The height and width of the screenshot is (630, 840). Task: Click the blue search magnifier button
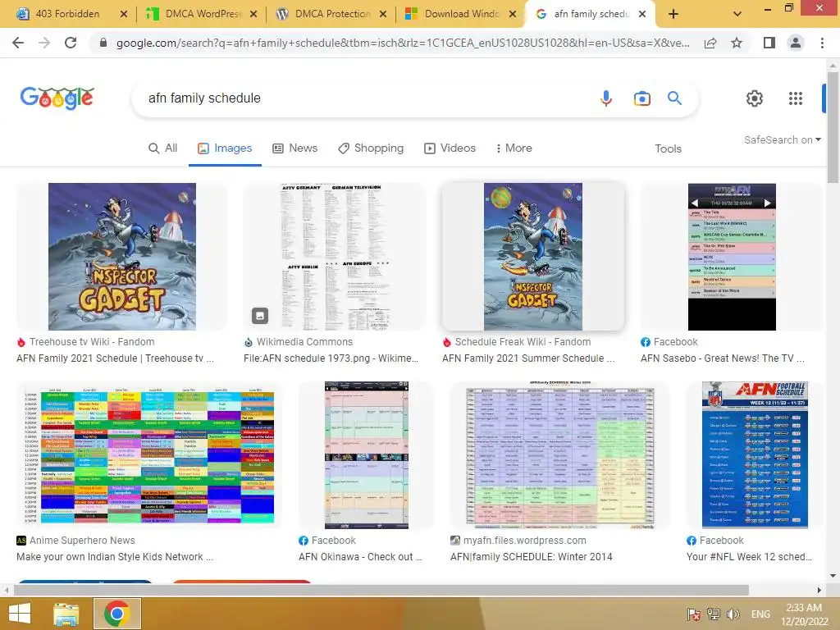674,98
